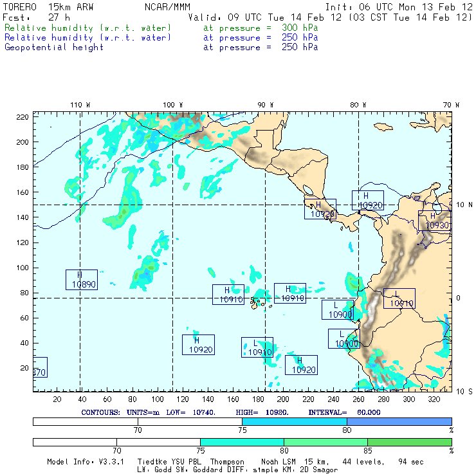Select the '220' tick label on the vertical axis
The width and height of the screenshot is (476, 476).
[x=23, y=117]
